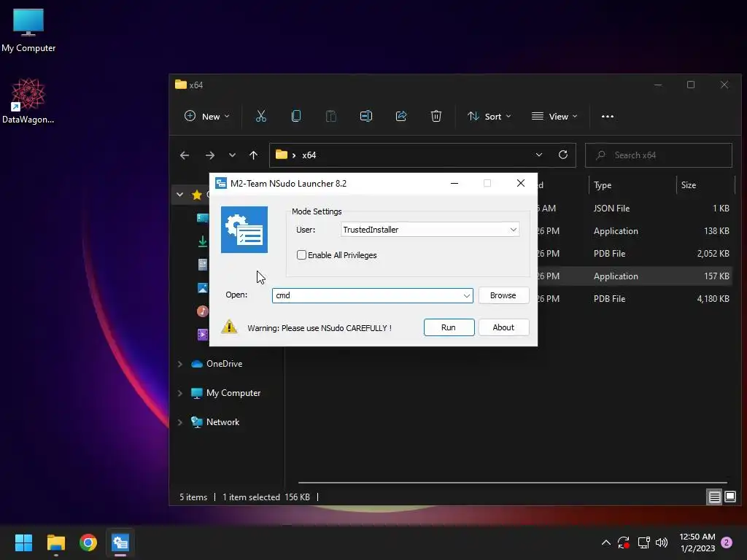Click the Delete trash icon in Explorer
The image size is (747, 560).
436,116
